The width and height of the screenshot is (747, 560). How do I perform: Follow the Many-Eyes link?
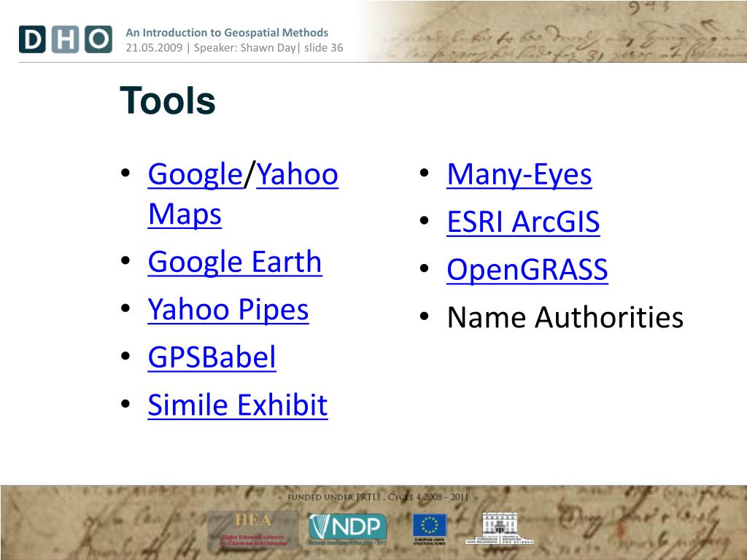[519, 175]
